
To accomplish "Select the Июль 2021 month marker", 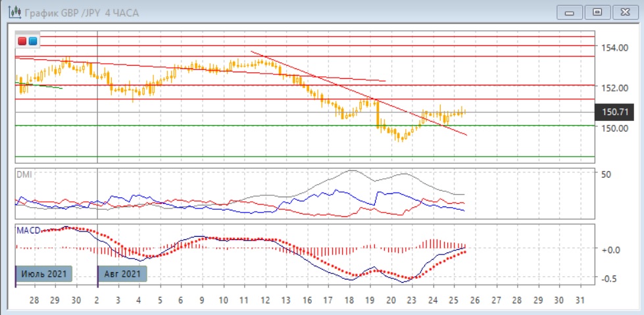I will point(43,273).
